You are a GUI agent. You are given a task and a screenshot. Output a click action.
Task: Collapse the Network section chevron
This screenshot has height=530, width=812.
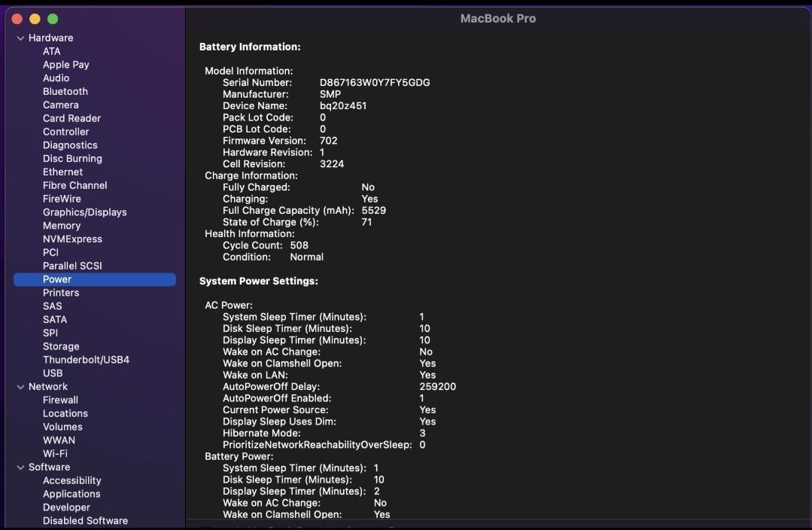(21, 387)
